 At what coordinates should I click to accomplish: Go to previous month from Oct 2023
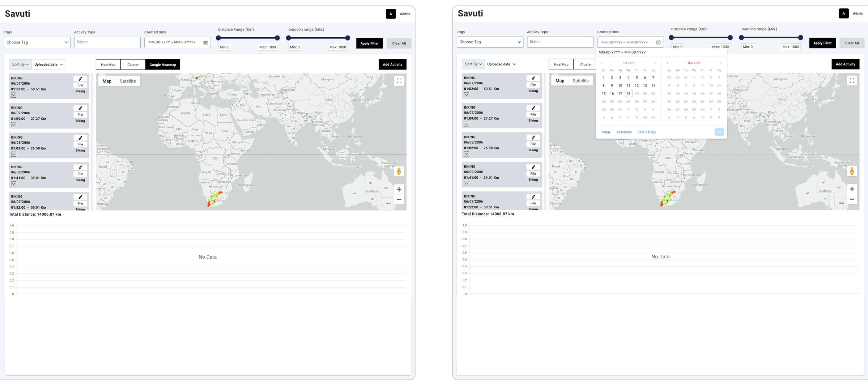[602, 63]
